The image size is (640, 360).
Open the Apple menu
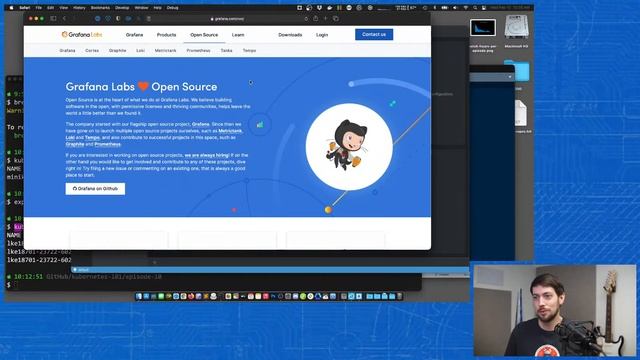tap(11, 8)
